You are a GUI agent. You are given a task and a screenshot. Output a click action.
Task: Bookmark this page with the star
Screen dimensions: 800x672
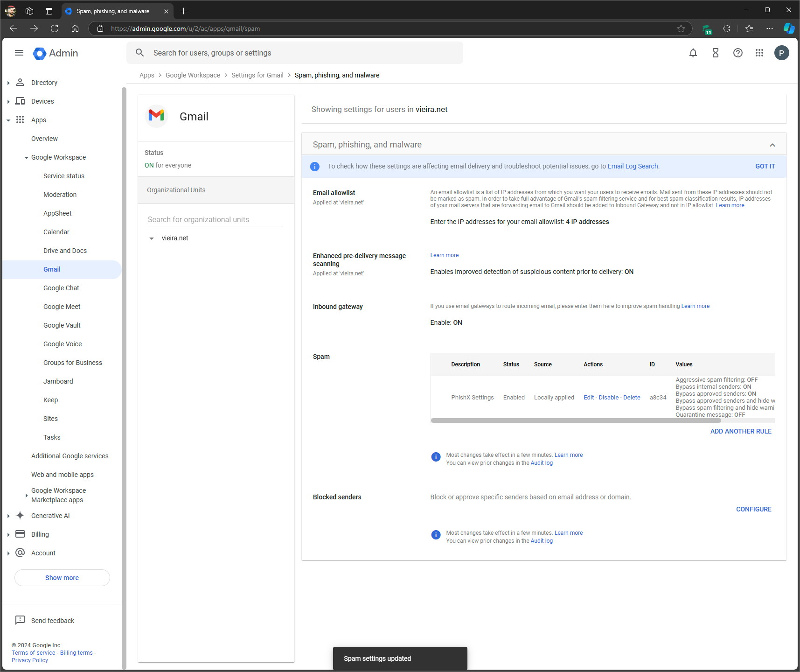[681, 28]
